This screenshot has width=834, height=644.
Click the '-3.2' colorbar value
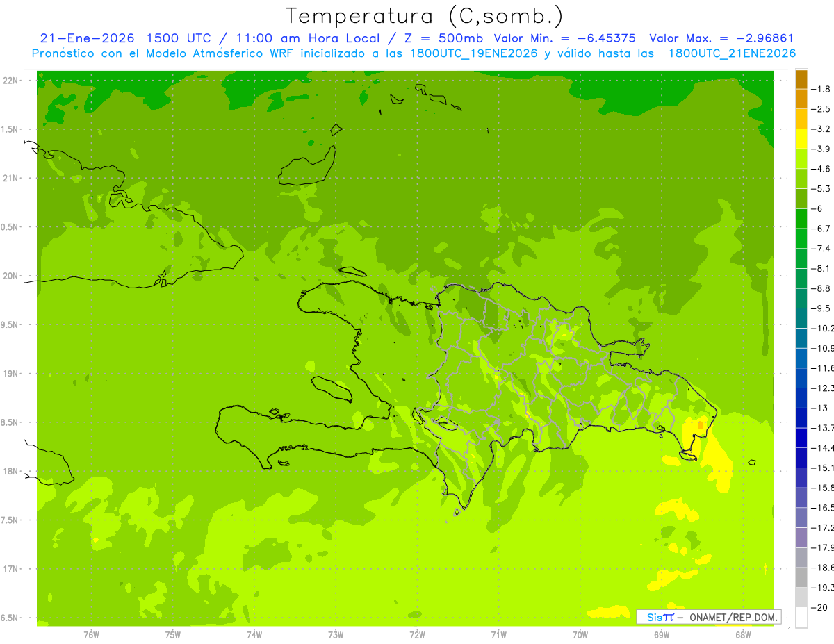pos(822,129)
